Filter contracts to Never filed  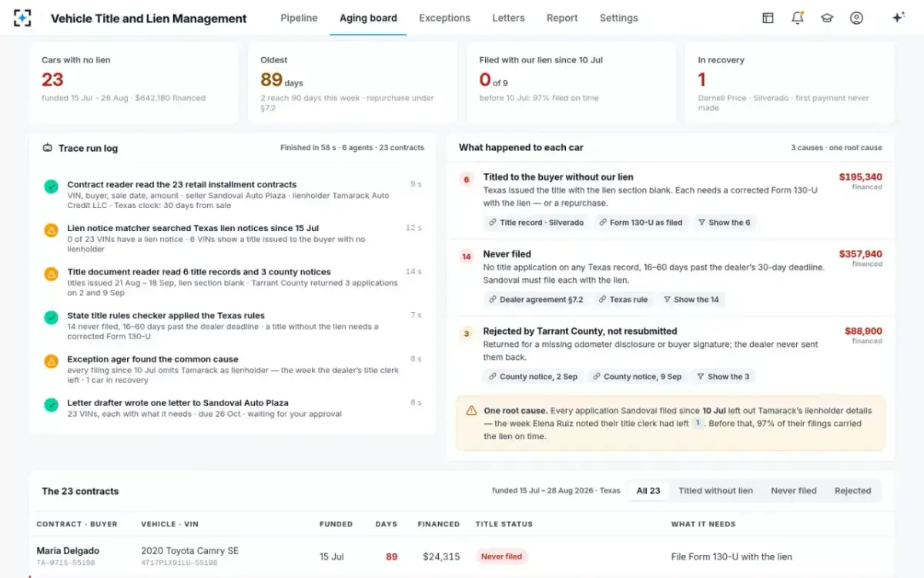click(794, 491)
